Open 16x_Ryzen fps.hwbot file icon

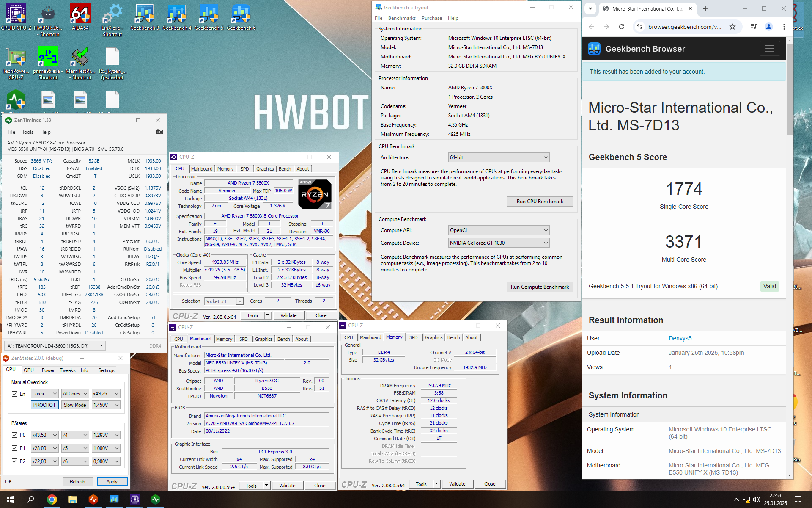(x=112, y=63)
